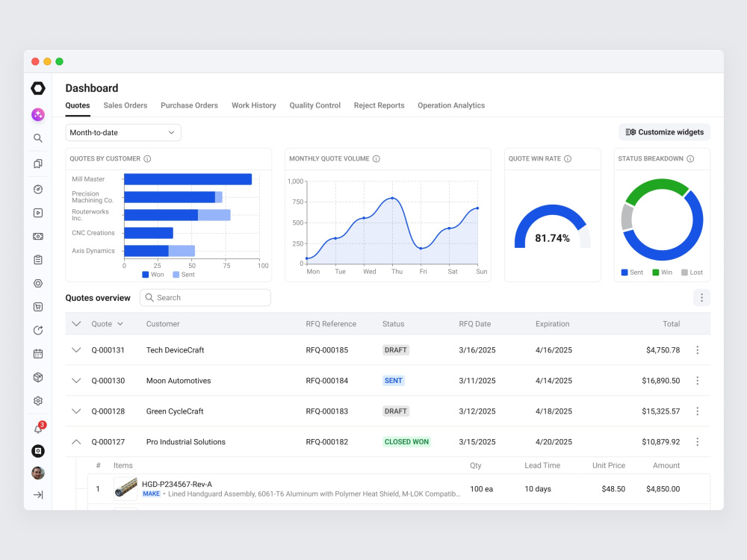
Task: Click the gray Lost legend in Status Breakdown
Action: (x=692, y=273)
